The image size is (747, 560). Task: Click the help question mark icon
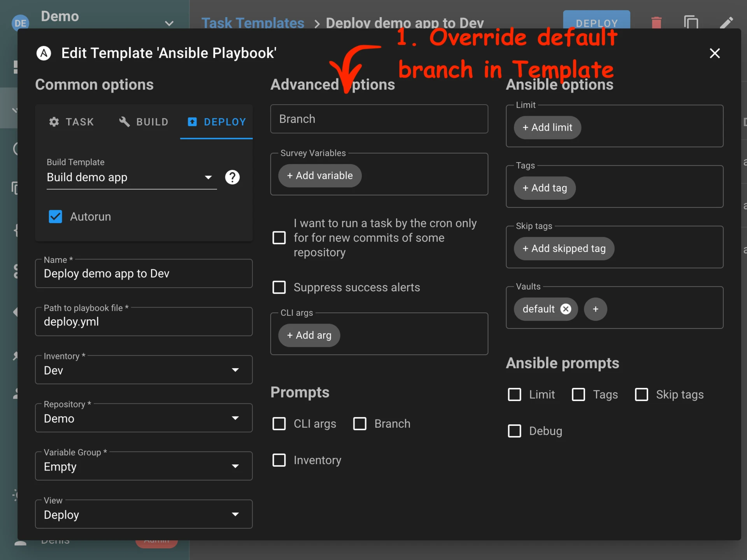coord(232,177)
